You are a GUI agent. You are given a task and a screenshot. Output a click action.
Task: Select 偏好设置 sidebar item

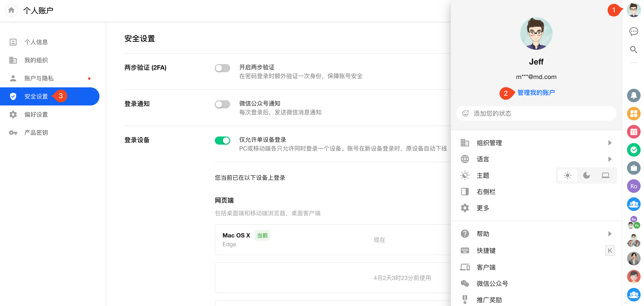pos(36,115)
